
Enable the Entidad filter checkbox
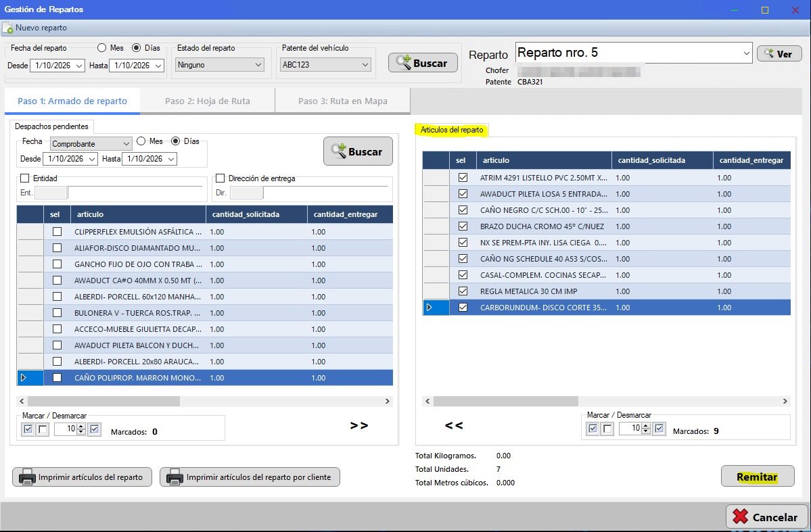click(25, 178)
